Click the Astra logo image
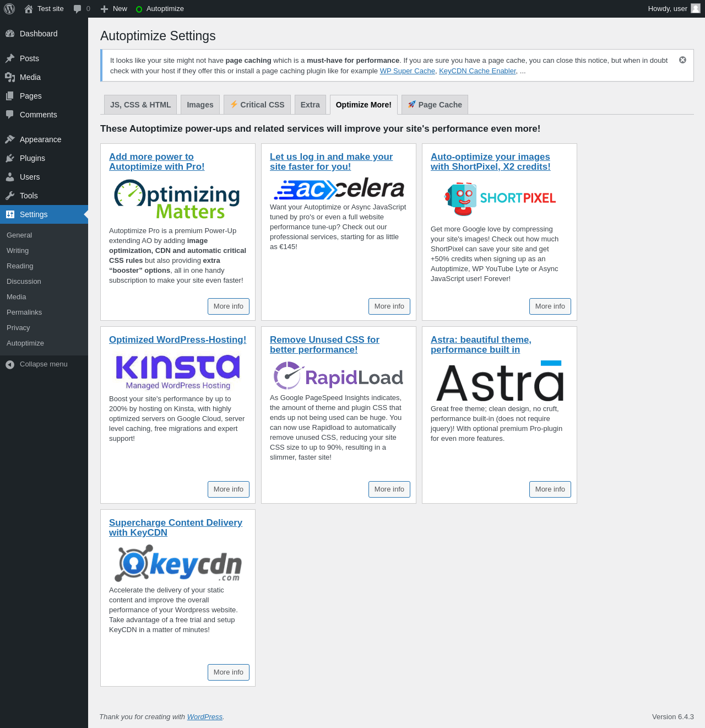The height and width of the screenshot is (728, 705). pos(500,381)
